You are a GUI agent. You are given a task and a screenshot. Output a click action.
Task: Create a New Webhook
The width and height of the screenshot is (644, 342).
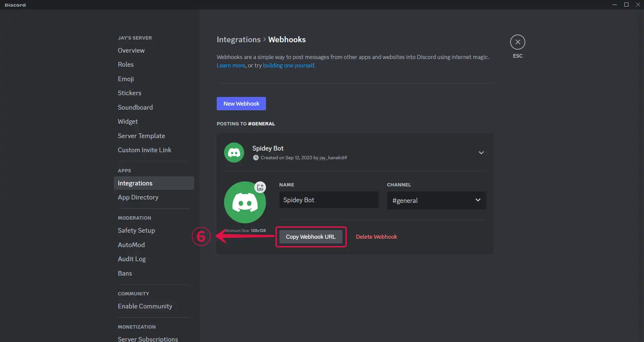pyautogui.click(x=241, y=104)
